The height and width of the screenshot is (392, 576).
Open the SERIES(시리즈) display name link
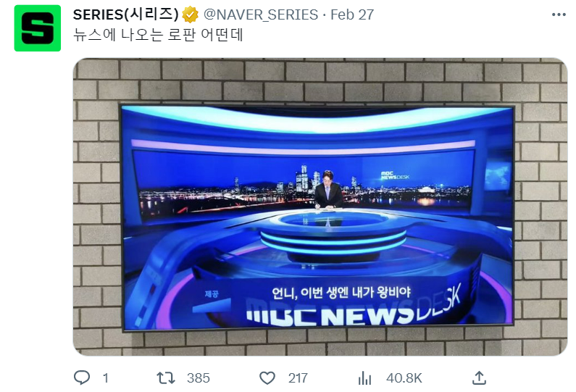(x=125, y=14)
